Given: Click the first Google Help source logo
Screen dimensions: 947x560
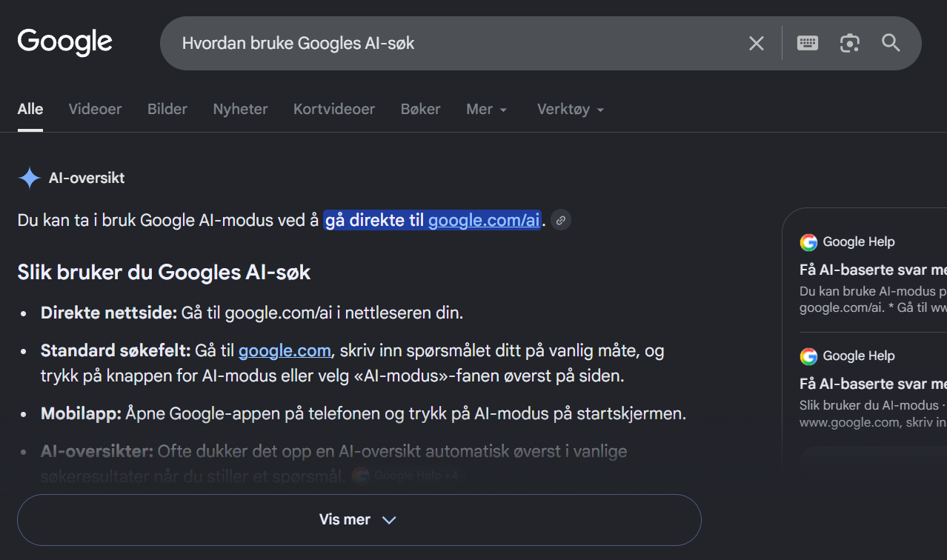Looking at the screenshot, I should point(808,242).
